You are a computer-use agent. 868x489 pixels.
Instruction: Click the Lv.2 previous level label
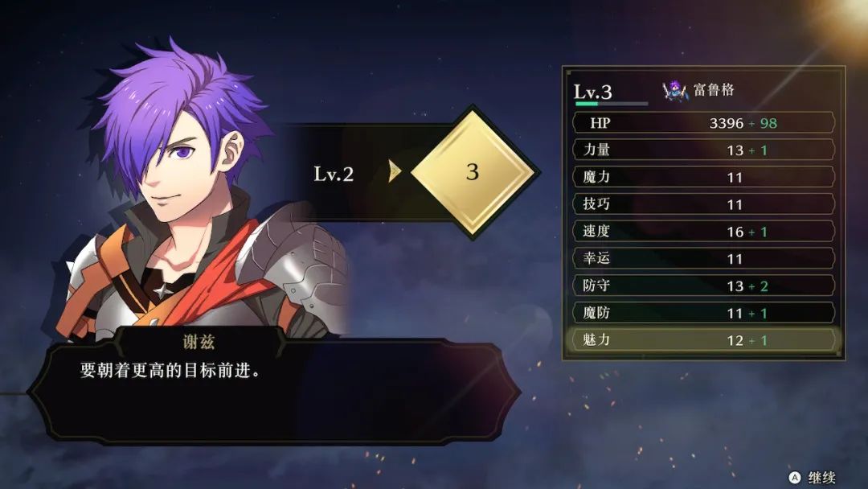[334, 175]
